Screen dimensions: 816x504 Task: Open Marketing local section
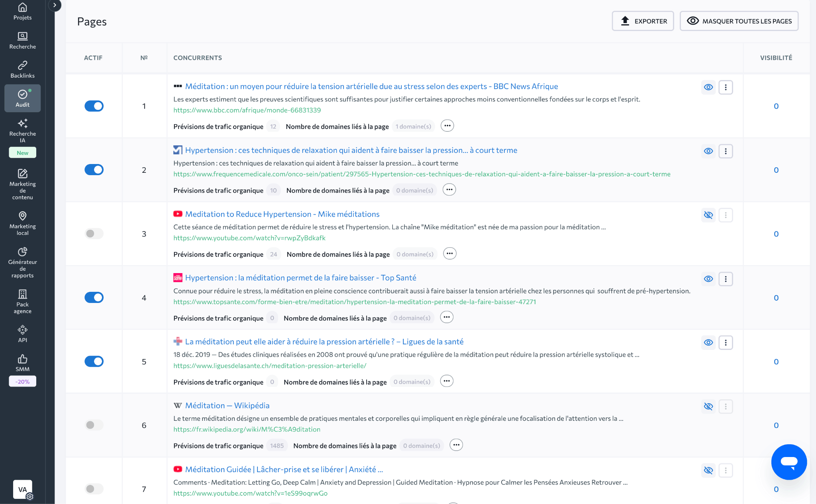(x=22, y=223)
